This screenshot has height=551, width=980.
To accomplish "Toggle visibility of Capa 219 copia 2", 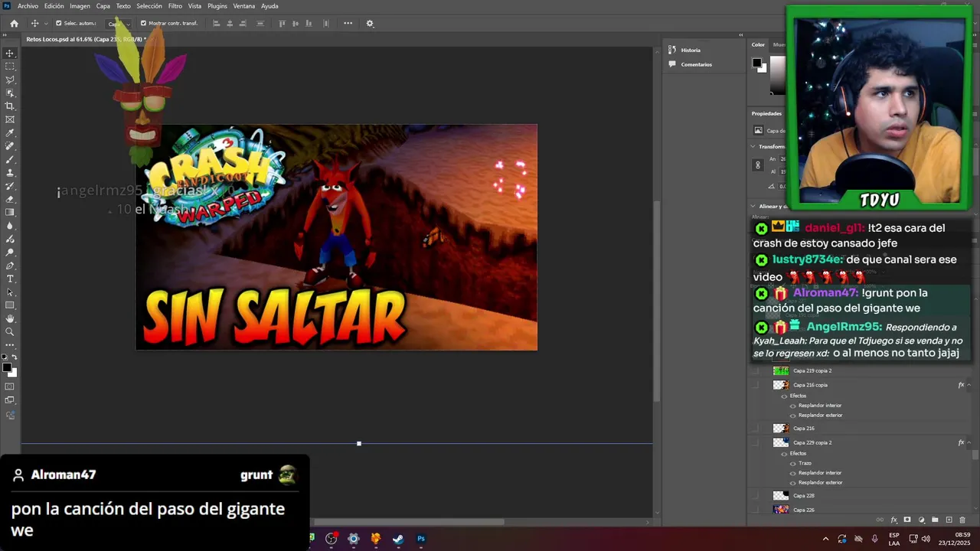I will [756, 371].
